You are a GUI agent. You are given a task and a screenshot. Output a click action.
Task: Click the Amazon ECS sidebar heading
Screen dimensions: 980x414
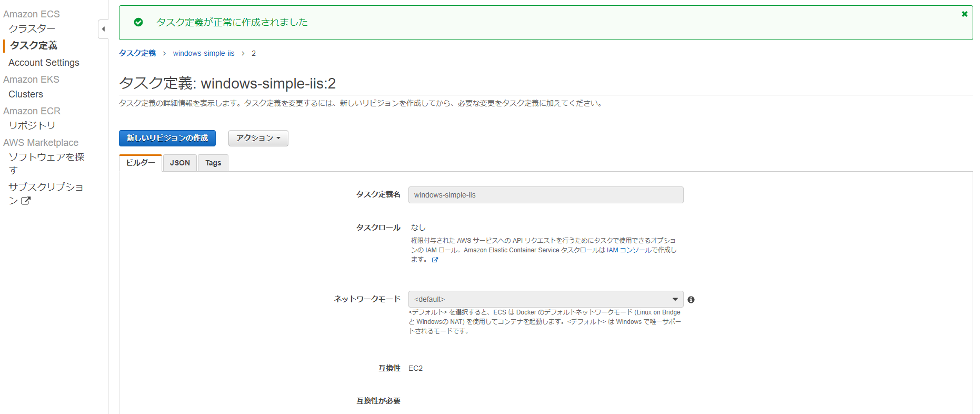tap(32, 14)
